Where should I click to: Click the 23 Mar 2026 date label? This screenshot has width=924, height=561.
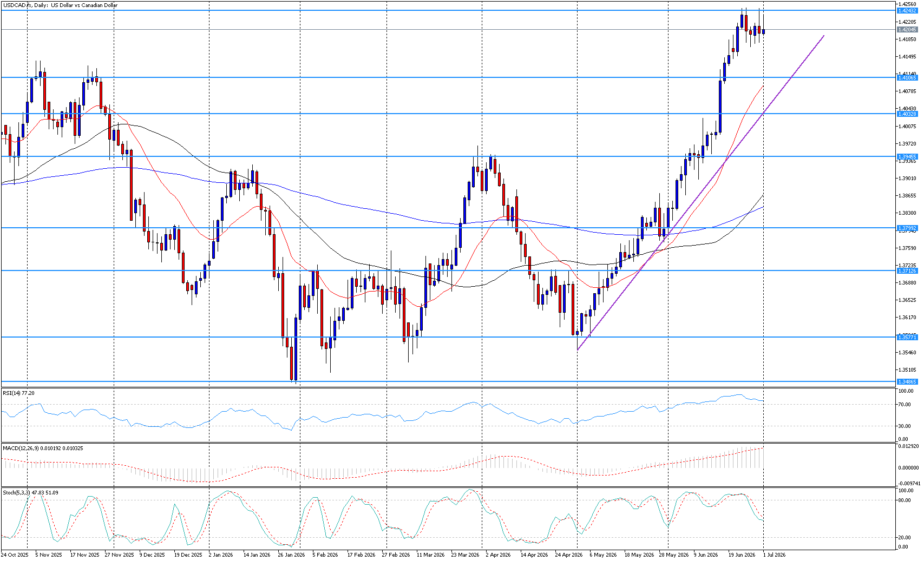[x=465, y=555]
